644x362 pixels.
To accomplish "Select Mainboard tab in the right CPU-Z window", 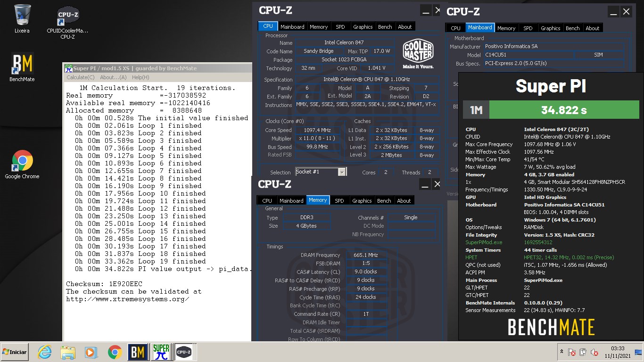I will tap(480, 27).
